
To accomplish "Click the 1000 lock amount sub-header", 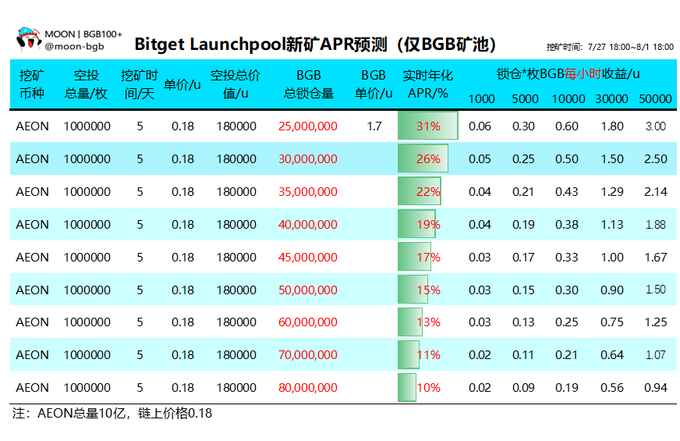I will [481, 99].
